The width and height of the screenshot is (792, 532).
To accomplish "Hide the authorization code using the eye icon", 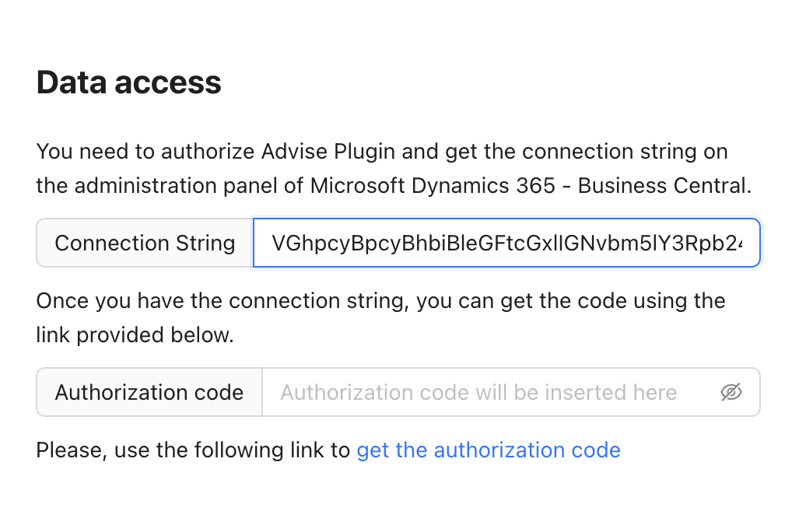I will point(731,392).
